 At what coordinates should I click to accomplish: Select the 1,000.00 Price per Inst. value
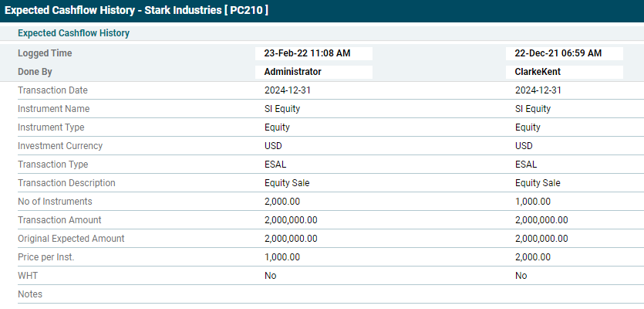click(282, 257)
